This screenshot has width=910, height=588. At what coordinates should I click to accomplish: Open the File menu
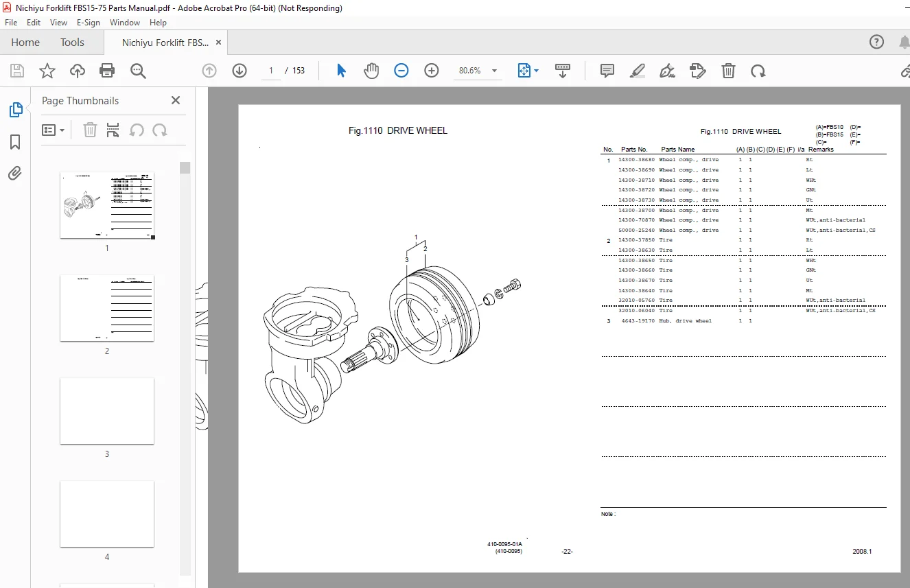click(x=11, y=23)
